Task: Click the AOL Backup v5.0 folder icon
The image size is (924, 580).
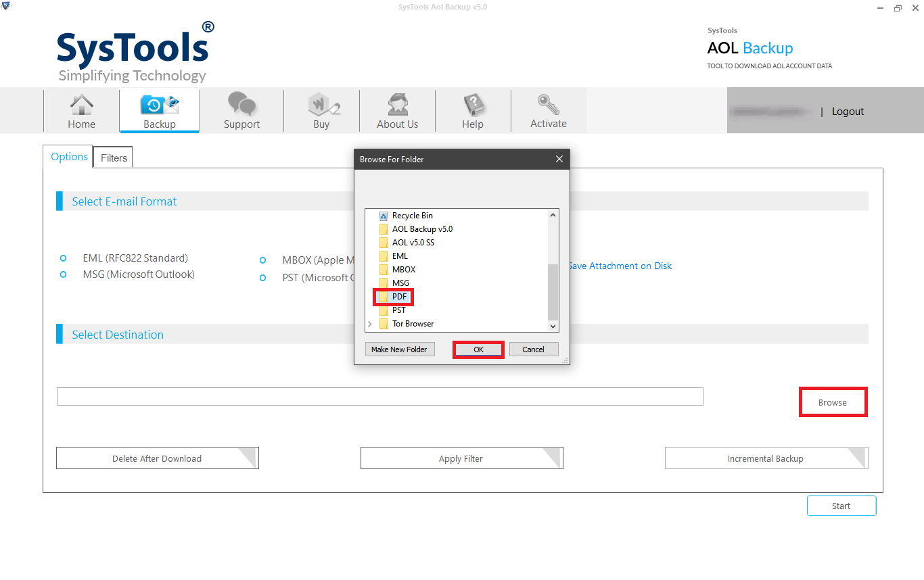Action: (x=384, y=229)
